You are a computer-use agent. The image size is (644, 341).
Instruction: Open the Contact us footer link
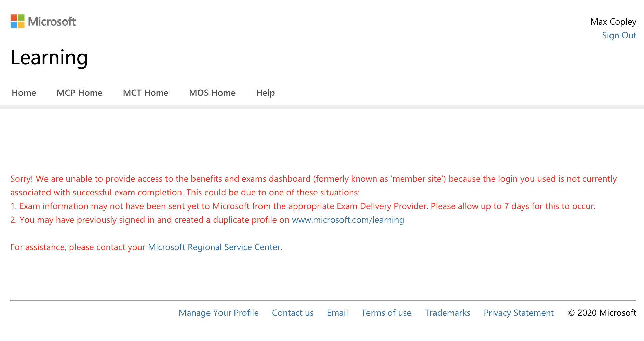point(293,313)
